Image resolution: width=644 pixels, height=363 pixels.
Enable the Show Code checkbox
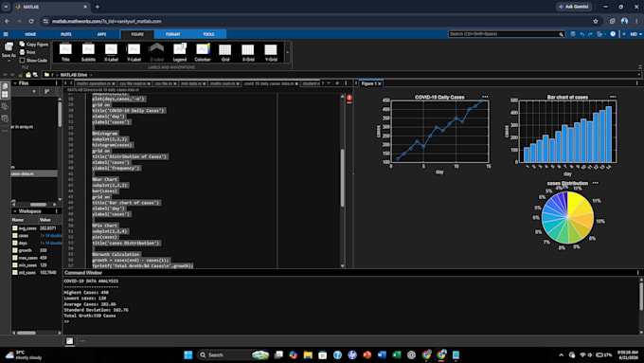coord(22,61)
